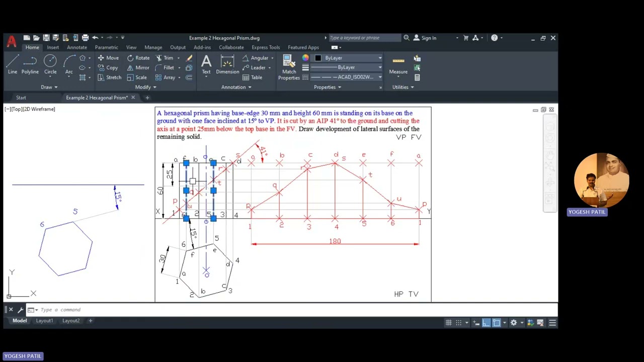Expand the Properties panel
Viewport: 644px width, 362px height.
tap(328, 87)
